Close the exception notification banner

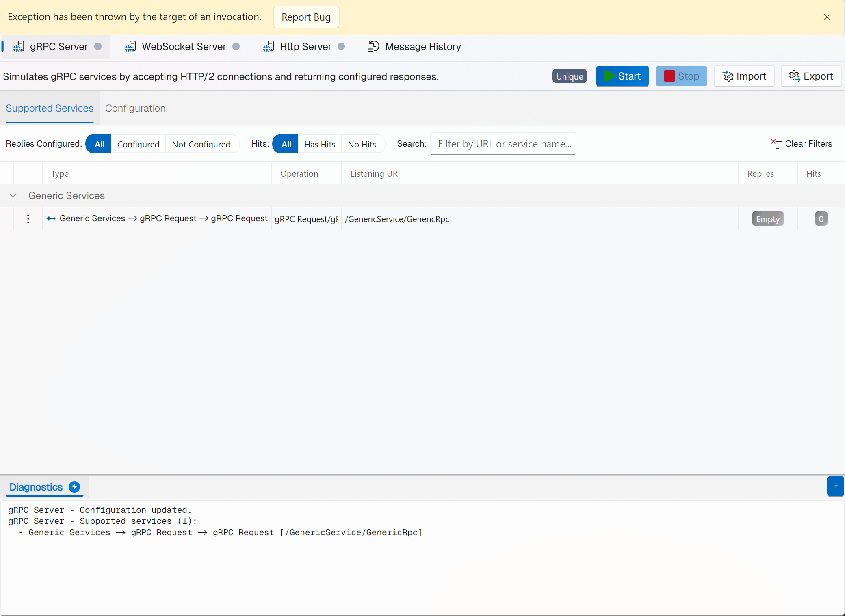827,17
